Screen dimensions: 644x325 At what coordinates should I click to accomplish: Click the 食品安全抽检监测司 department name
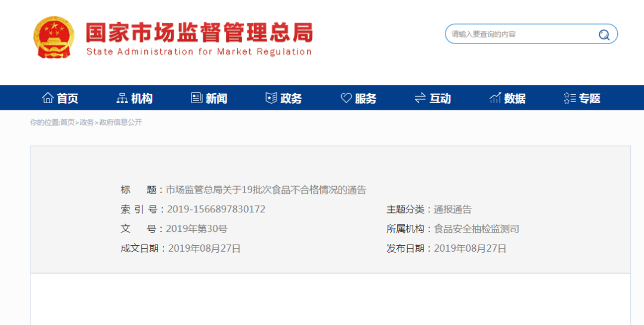tap(476, 229)
